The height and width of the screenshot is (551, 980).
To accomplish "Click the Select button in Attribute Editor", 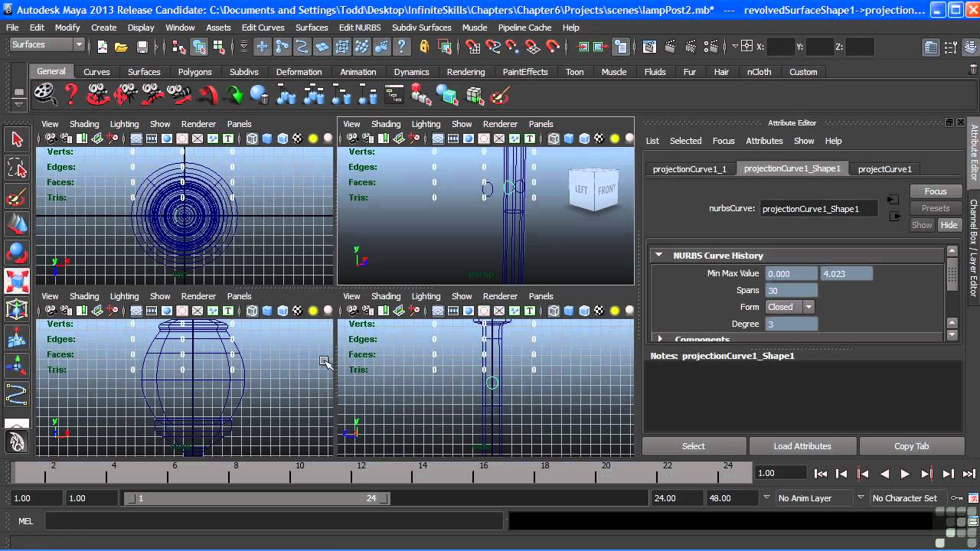I will click(x=694, y=446).
